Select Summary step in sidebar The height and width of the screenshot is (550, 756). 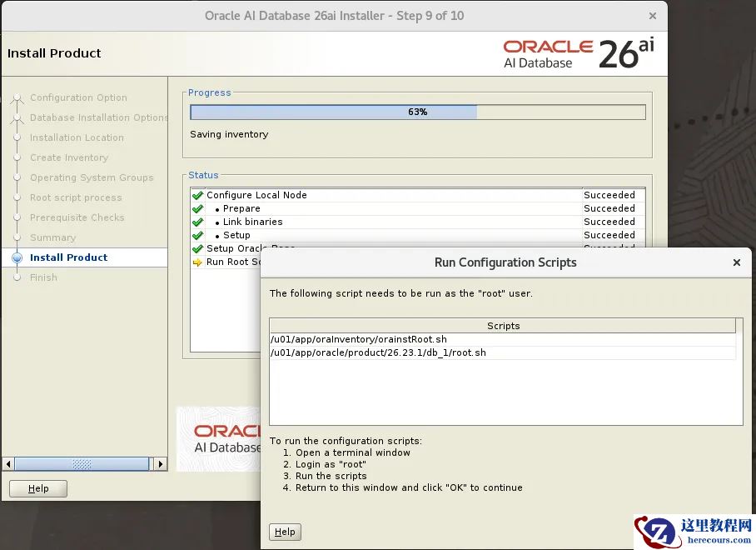click(53, 237)
